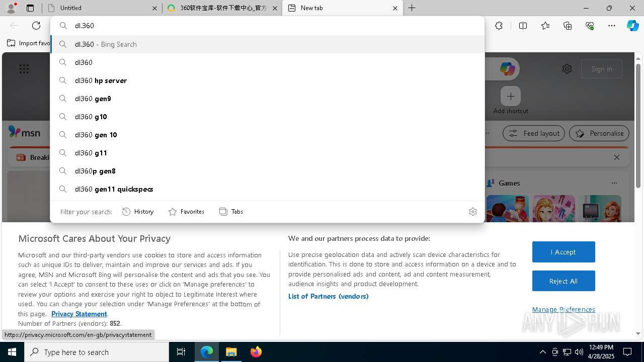This screenshot has width=644, height=362.
Task: Show hidden system tray icons
Action: coord(542,352)
